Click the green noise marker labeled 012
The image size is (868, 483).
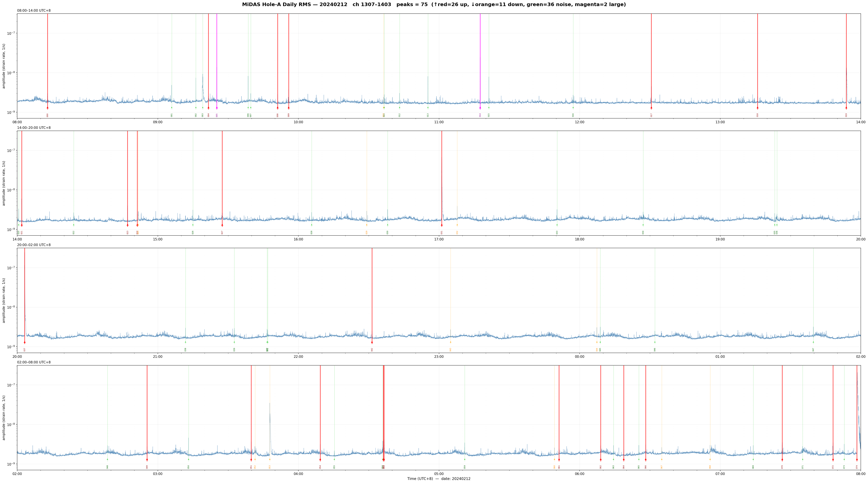(x=400, y=108)
